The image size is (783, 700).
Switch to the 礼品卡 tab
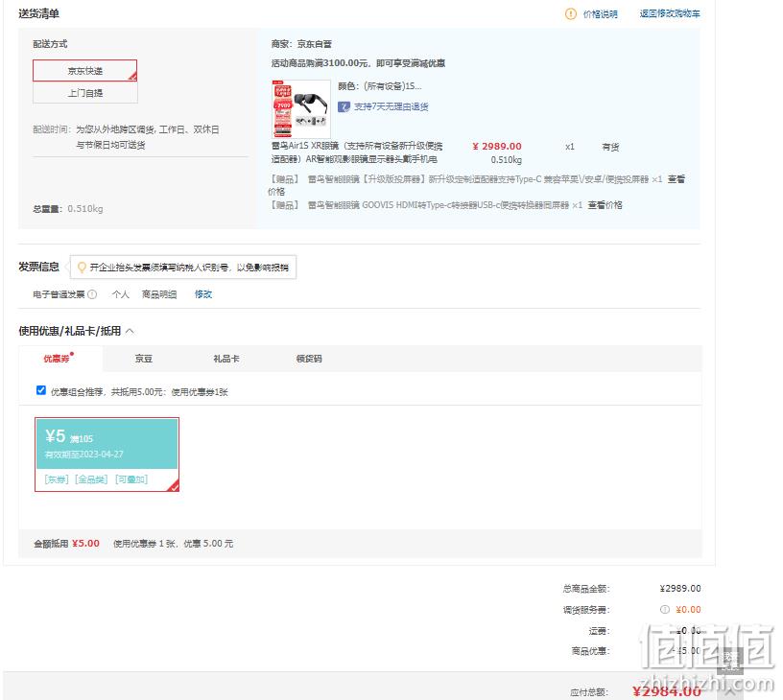pos(226,359)
